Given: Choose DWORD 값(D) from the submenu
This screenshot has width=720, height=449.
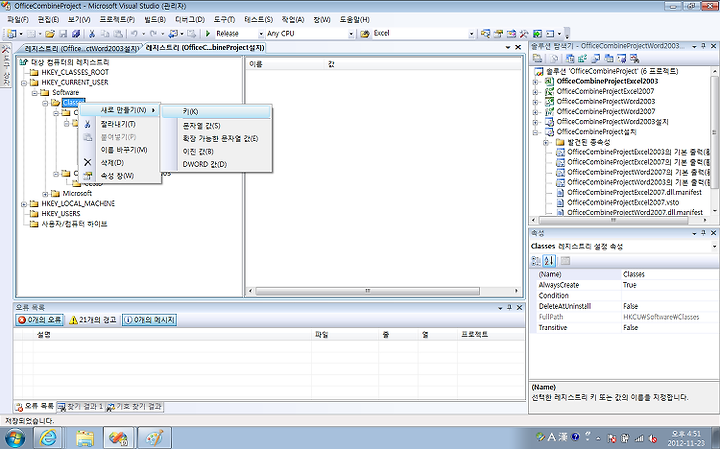Looking at the screenshot, I should (217, 164).
